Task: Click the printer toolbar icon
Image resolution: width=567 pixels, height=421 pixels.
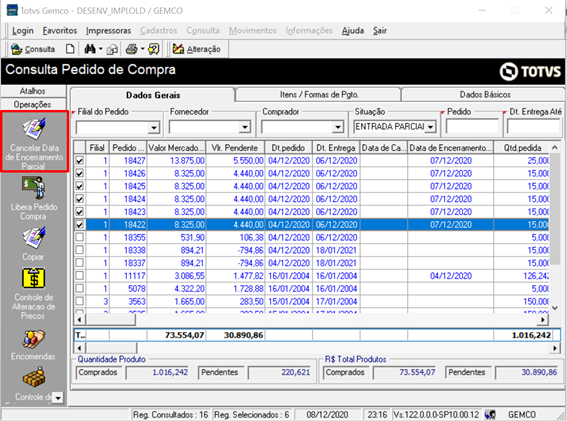Action: 132,49
